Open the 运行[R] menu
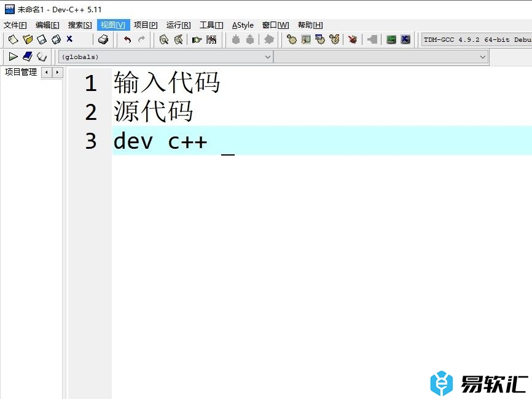This screenshot has width=532, height=399. pos(179,25)
